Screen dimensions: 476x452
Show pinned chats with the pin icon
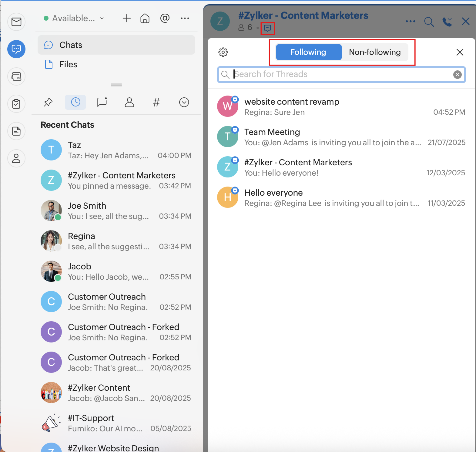[x=48, y=102]
